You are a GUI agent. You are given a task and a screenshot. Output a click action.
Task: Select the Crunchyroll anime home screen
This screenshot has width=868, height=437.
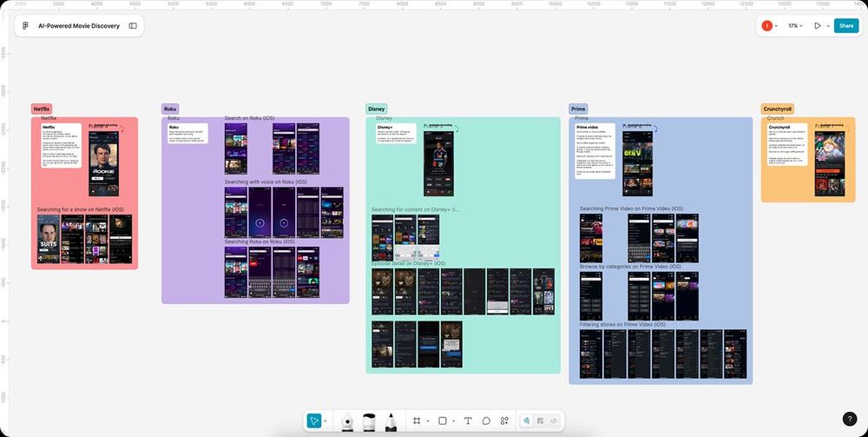[829, 163]
